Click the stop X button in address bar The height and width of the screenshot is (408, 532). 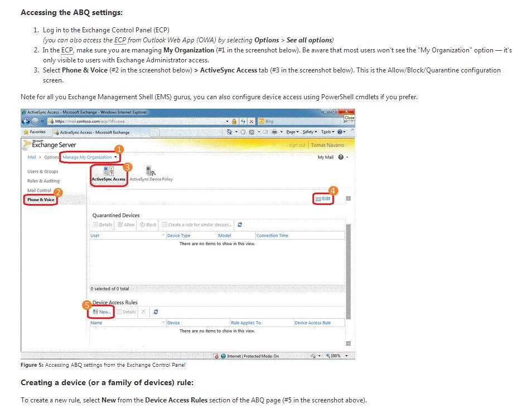click(252, 121)
